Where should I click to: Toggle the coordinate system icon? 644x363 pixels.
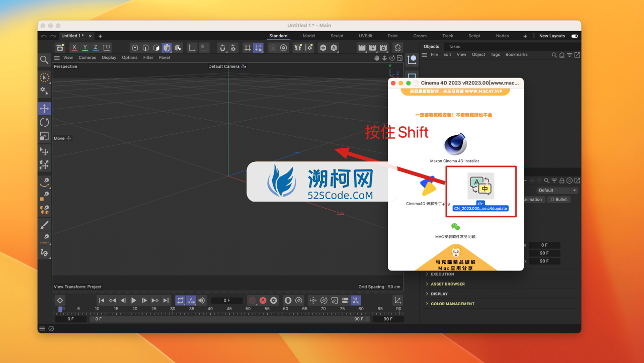click(107, 48)
